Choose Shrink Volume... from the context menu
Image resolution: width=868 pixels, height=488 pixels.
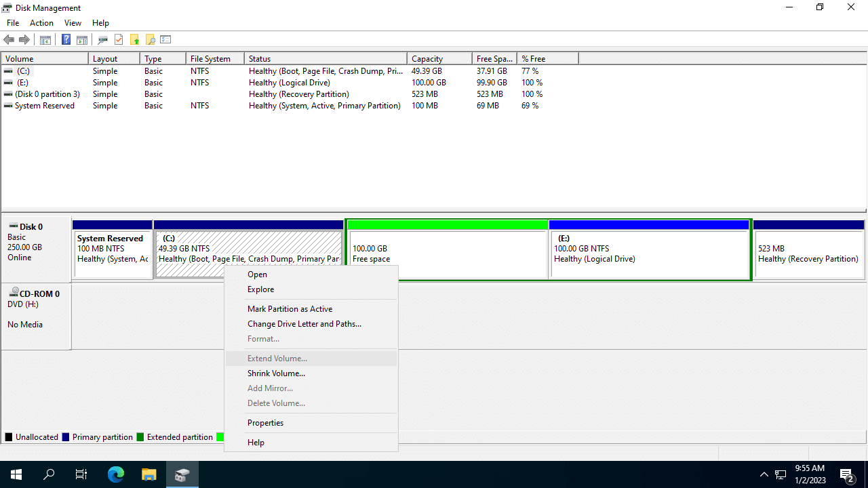click(276, 373)
